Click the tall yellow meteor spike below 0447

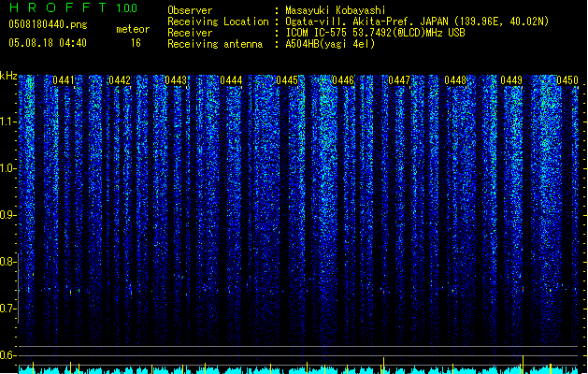coord(383,366)
